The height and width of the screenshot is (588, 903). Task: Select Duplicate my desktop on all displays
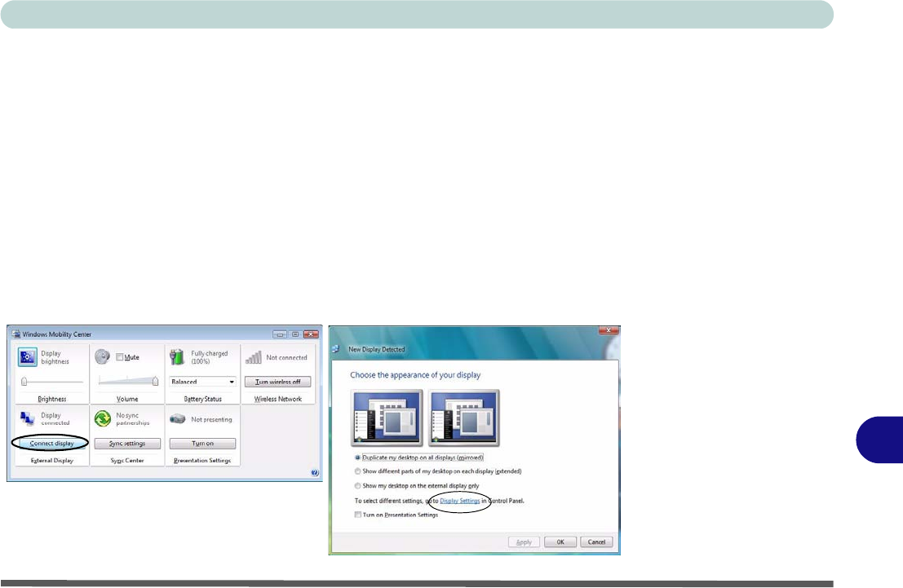[357, 458]
